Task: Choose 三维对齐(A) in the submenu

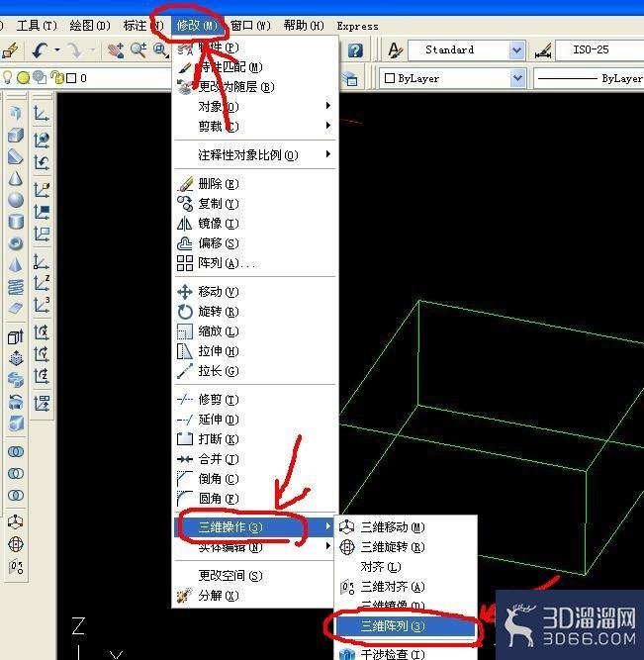Action: (x=407, y=587)
